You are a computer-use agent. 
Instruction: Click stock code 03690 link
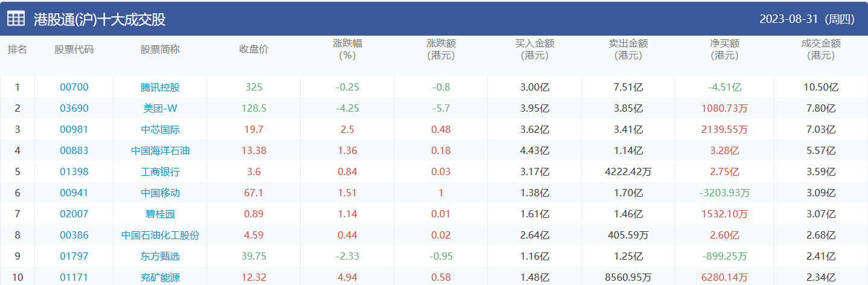(x=74, y=108)
